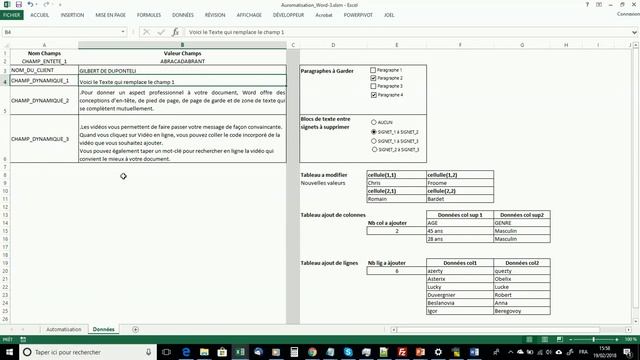
Task: Open File Explorer from taskbar
Action: pos(204,352)
